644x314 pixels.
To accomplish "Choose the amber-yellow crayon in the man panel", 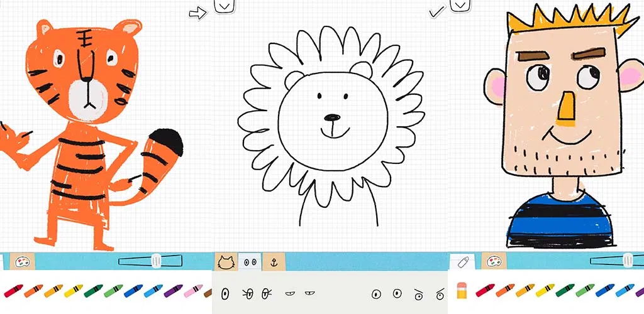I will 525,290.
